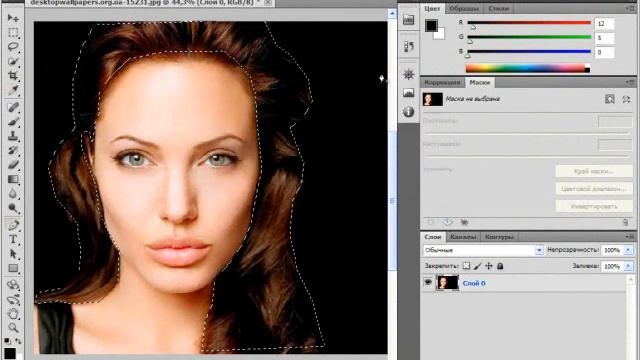Select the Dodge tool

click(x=13, y=208)
